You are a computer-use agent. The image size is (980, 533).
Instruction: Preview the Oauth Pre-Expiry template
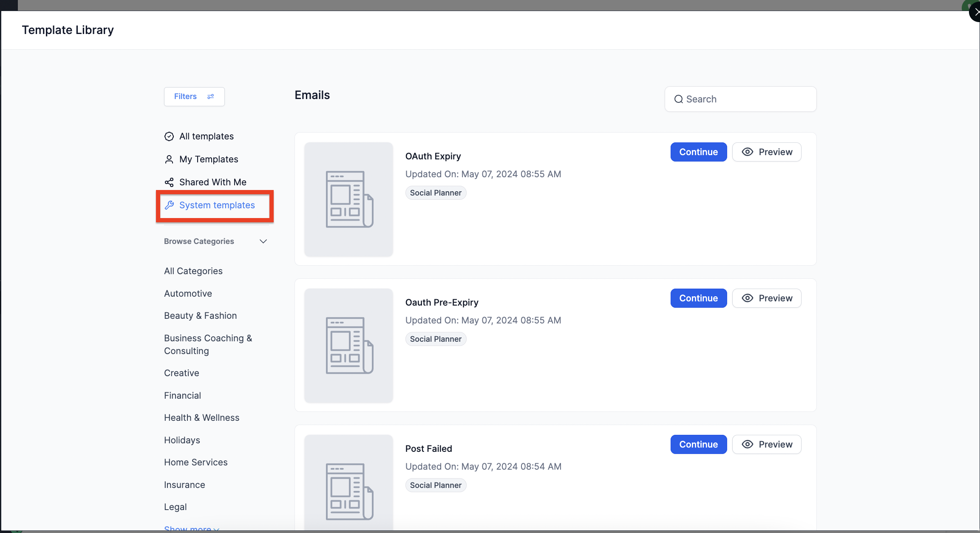767,298
